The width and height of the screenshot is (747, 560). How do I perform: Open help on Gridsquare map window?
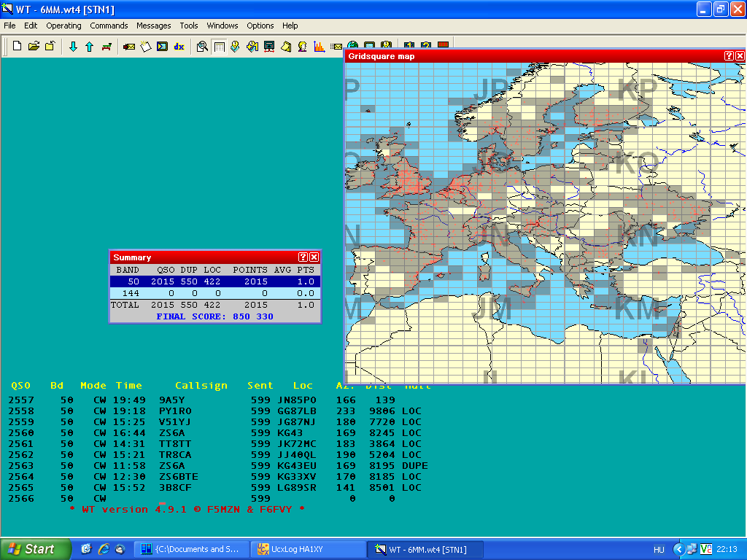pyautogui.click(x=729, y=55)
